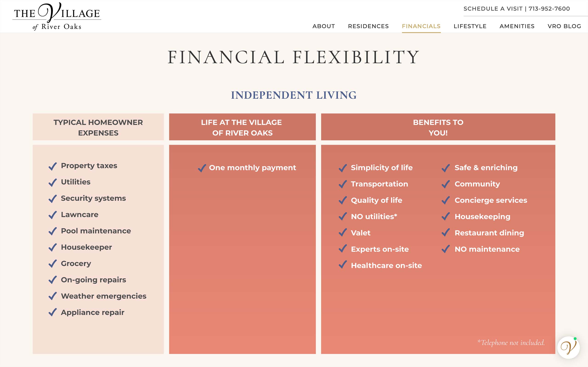This screenshot has height=367, width=588.
Task: Select the Financials tab in navigation
Action: [421, 26]
